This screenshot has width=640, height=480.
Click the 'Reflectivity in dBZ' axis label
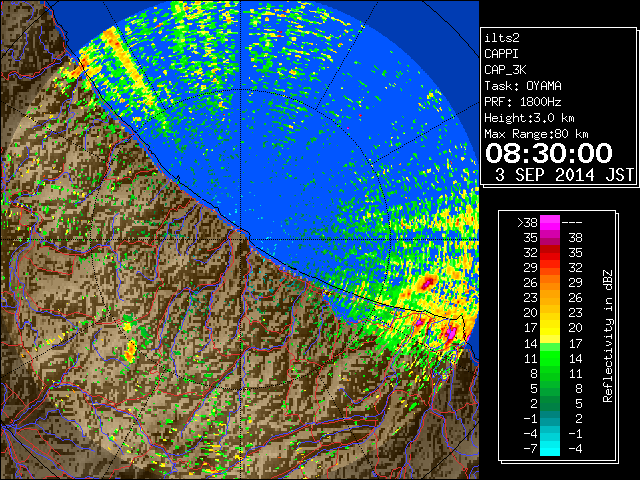pyautogui.click(x=608, y=336)
